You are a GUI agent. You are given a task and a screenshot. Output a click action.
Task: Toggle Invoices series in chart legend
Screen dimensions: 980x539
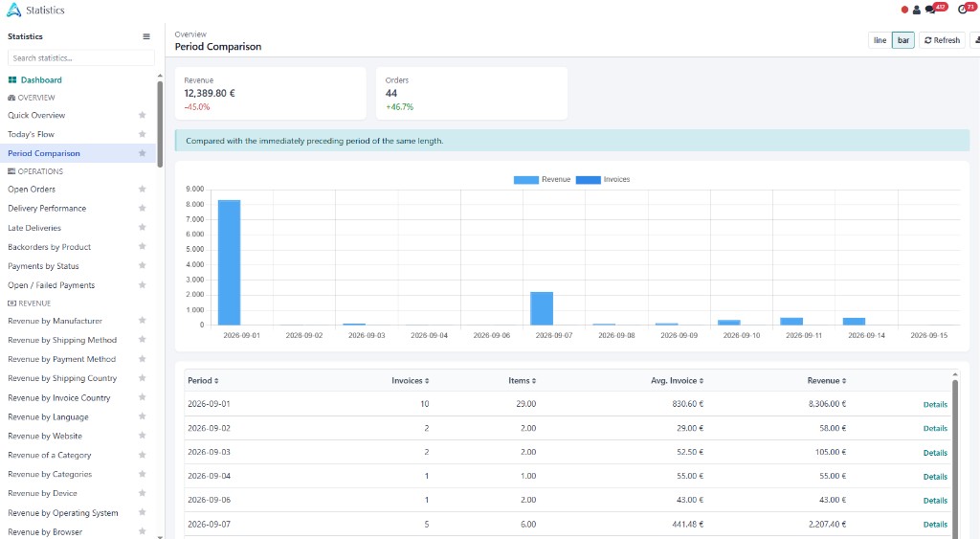(x=603, y=179)
